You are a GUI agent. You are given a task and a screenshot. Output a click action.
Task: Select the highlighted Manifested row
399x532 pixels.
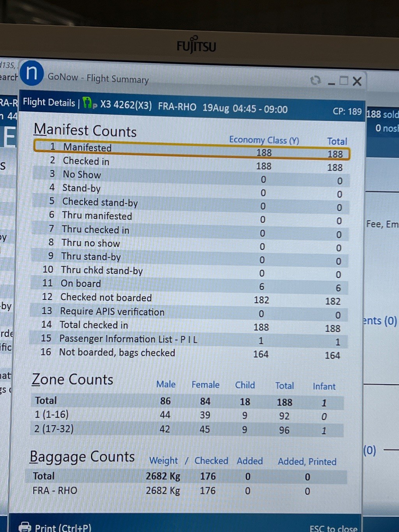192,150
